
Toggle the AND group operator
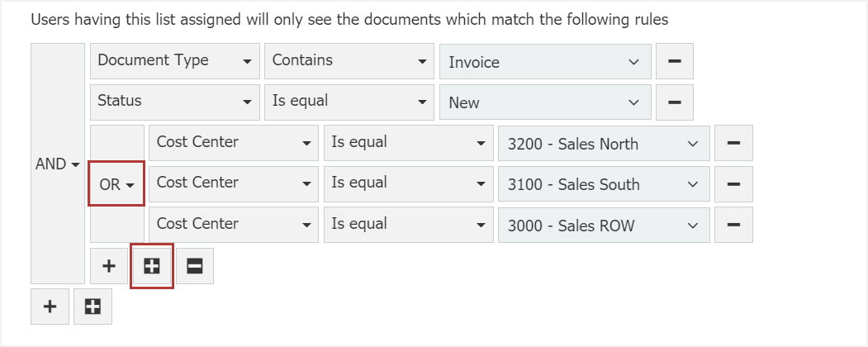(57, 164)
